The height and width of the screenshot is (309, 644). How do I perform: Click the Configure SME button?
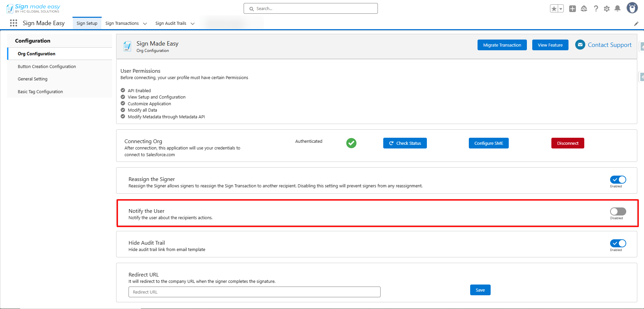489,143
